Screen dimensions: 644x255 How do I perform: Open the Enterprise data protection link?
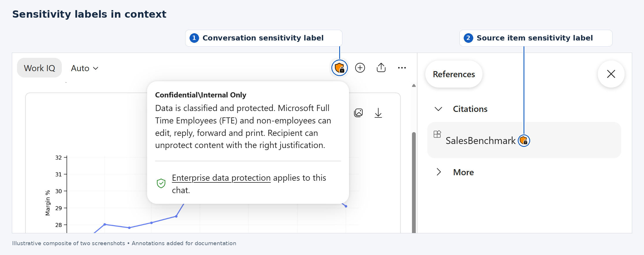click(221, 178)
